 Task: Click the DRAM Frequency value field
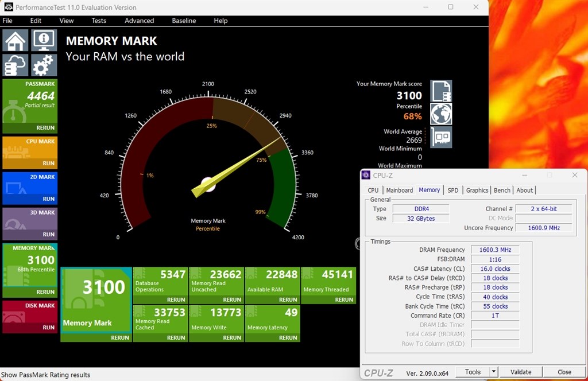click(x=494, y=250)
